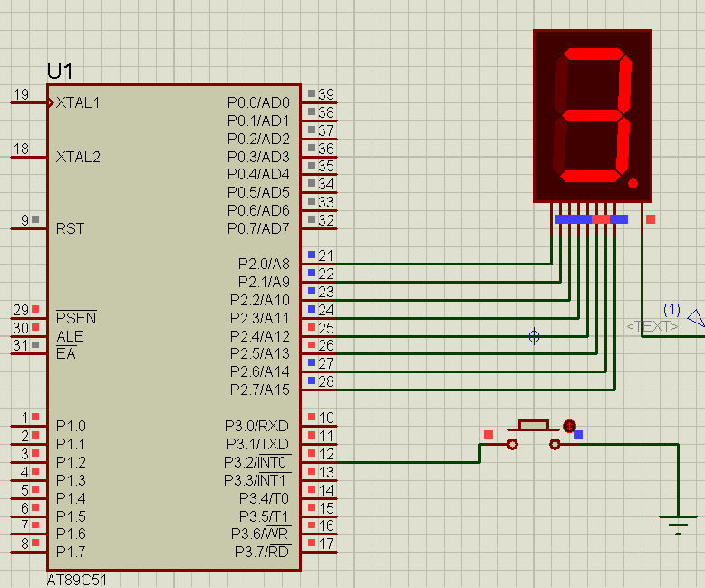Click the right contact of push button
705x588 pixels.
[555, 445]
